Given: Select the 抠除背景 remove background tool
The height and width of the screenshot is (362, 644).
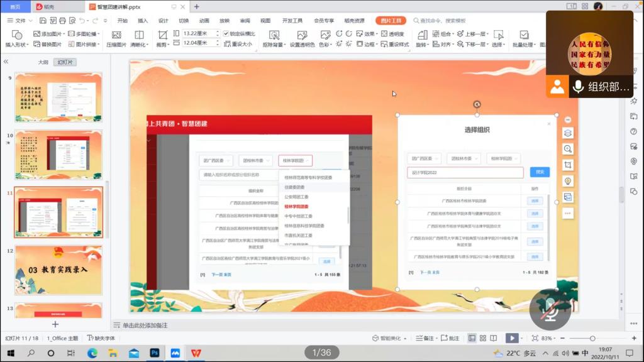Looking at the screenshot, I should pyautogui.click(x=274, y=38).
